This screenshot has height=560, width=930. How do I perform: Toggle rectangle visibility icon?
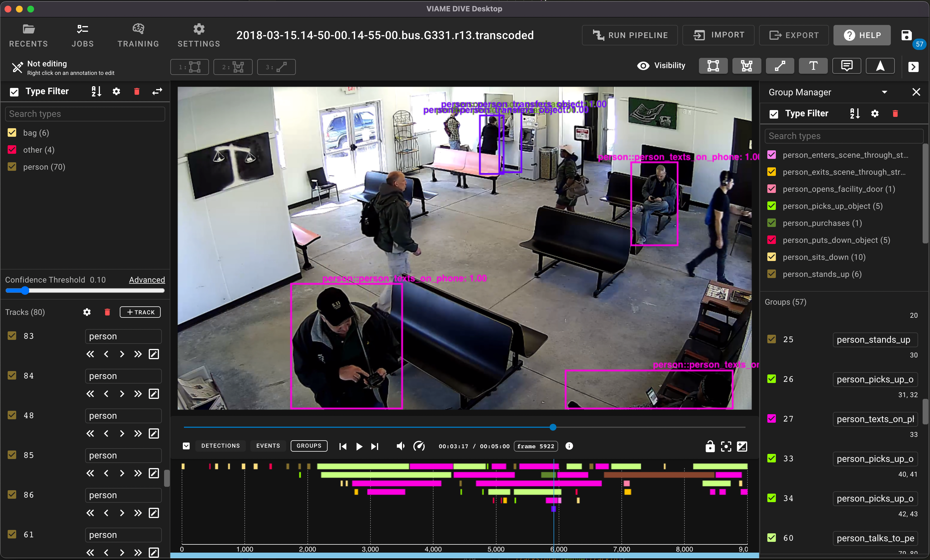[713, 66]
